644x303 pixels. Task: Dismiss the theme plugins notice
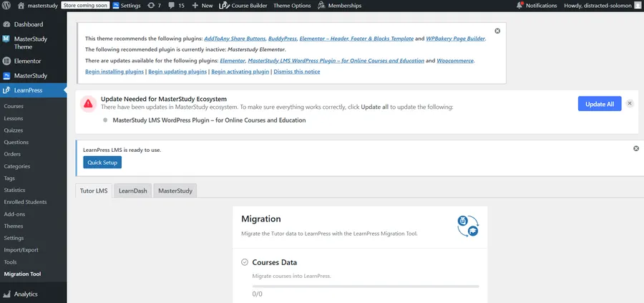497,31
